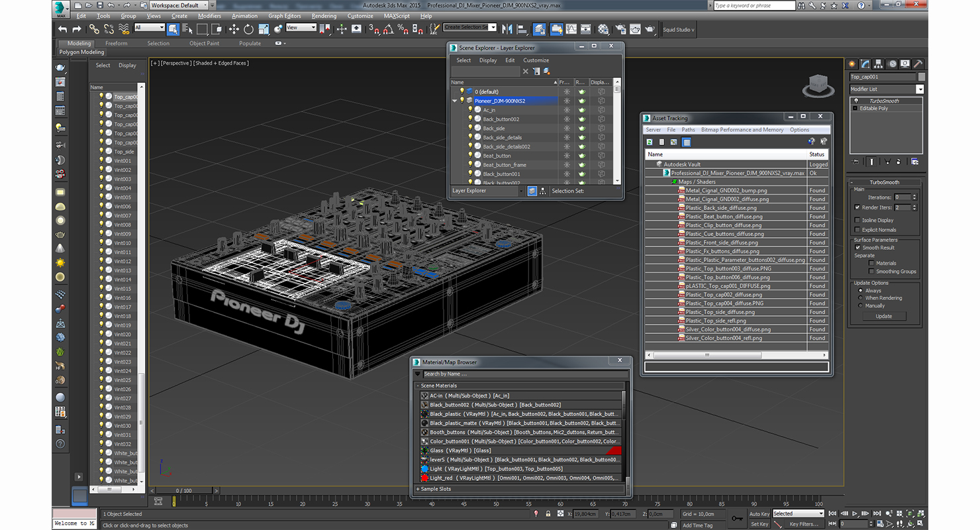This screenshot has width=980, height=530.
Task: Switch to the Hierarchy command panel tab
Action: (x=879, y=64)
